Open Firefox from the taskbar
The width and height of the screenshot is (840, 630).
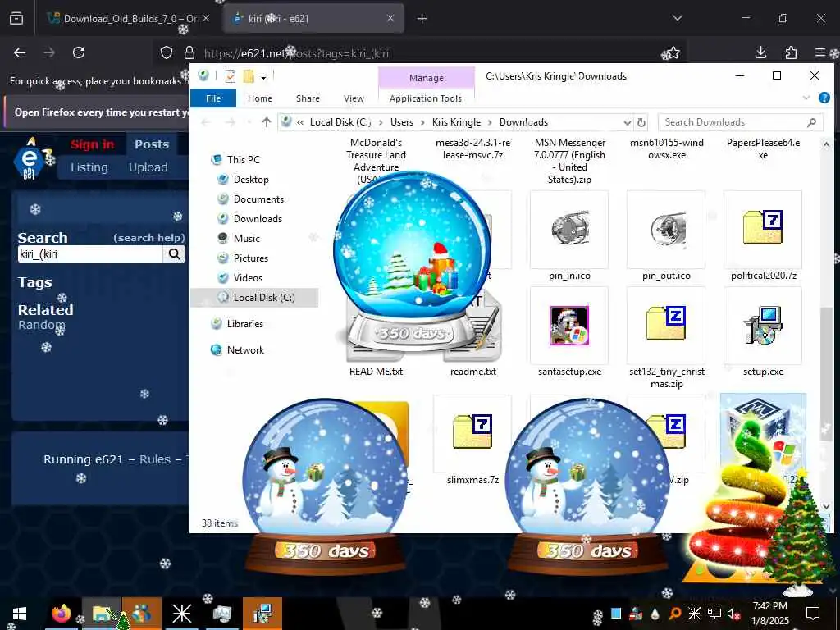[x=62, y=614]
